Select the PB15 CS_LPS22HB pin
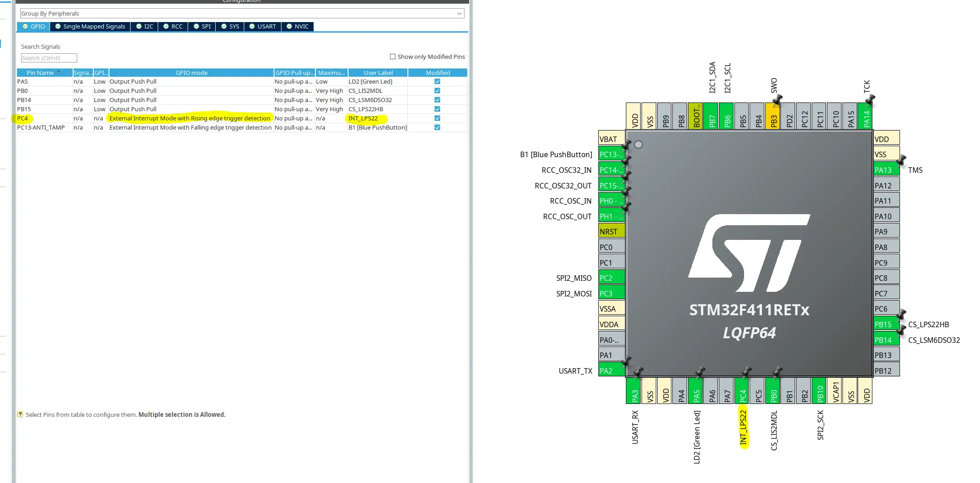The image size is (980, 483). pyautogui.click(x=886, y=324)
